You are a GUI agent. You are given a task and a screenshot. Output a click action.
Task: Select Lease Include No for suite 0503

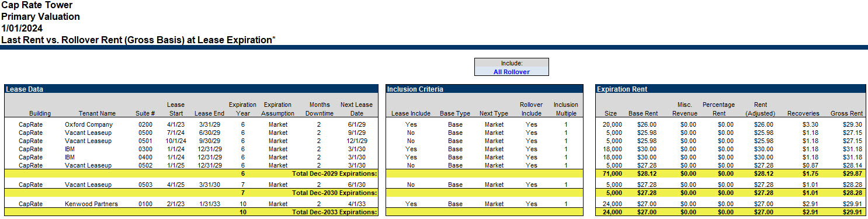click(411, 185)
